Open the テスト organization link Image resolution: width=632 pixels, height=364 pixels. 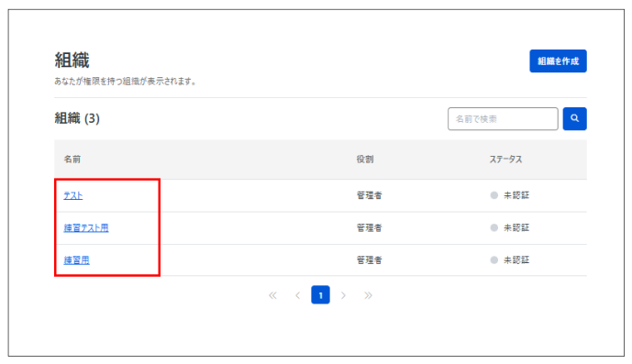point(73,195)
